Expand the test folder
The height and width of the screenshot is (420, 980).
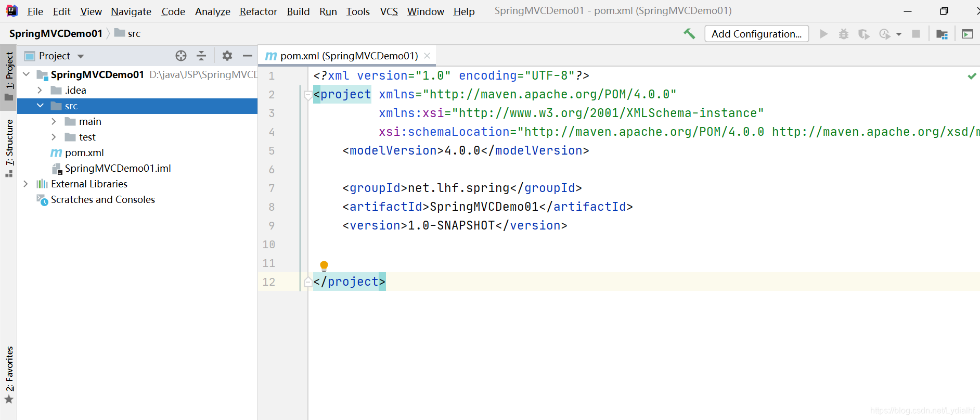[54, 137]
